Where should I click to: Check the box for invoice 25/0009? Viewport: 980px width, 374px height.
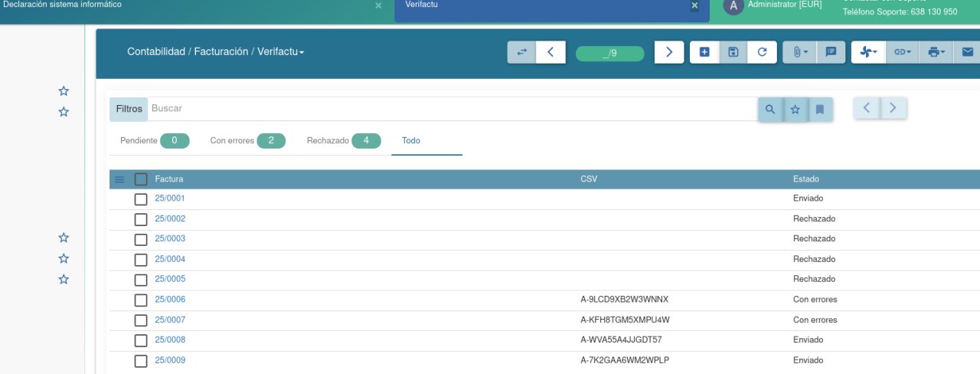pyautogui.click(x=141, y=361)
